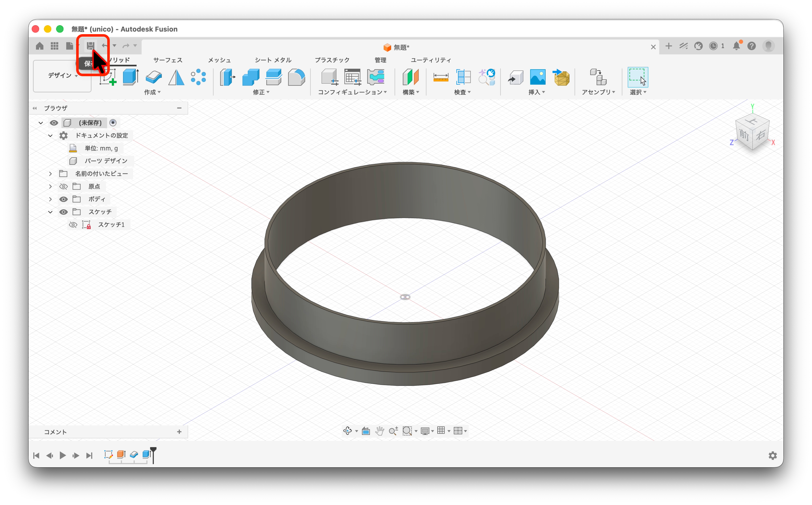
Task: Play the timeline
Action: 62,456
